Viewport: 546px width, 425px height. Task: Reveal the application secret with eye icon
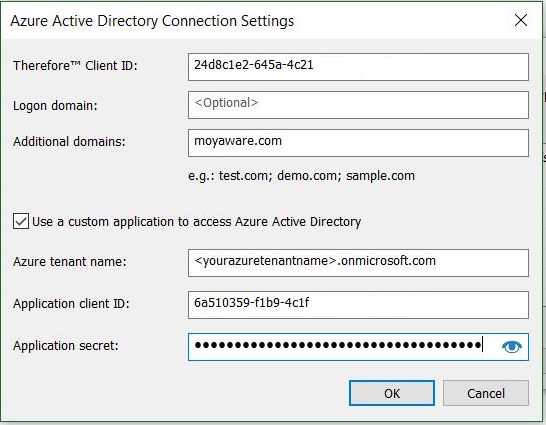tap(511, 347)
